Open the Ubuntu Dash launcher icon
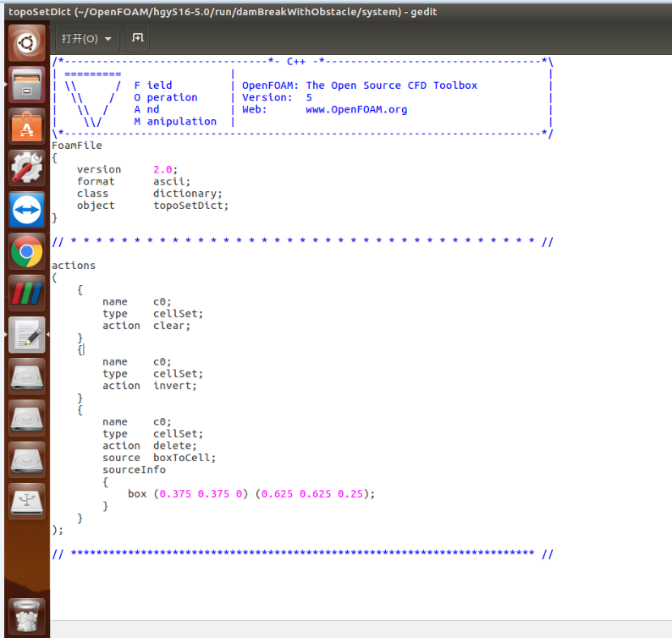 point(26,43)
